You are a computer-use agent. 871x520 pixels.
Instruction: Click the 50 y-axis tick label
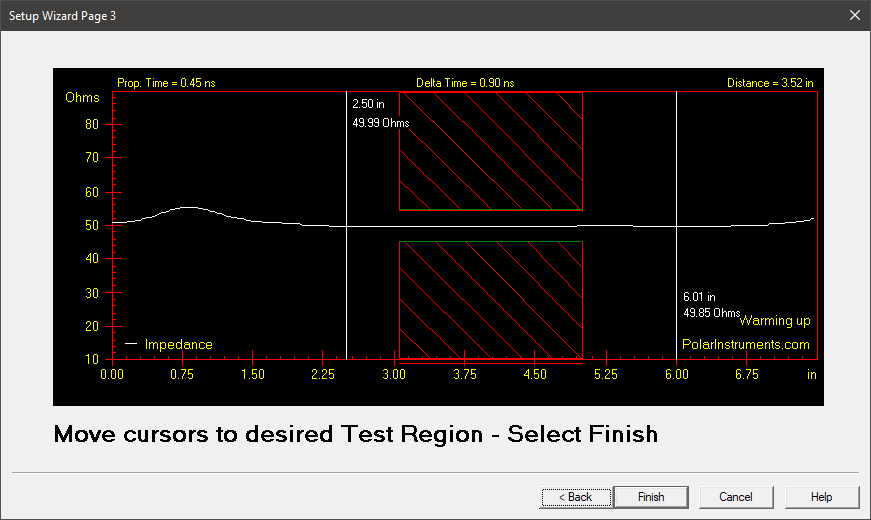click(x=92, y=226)
